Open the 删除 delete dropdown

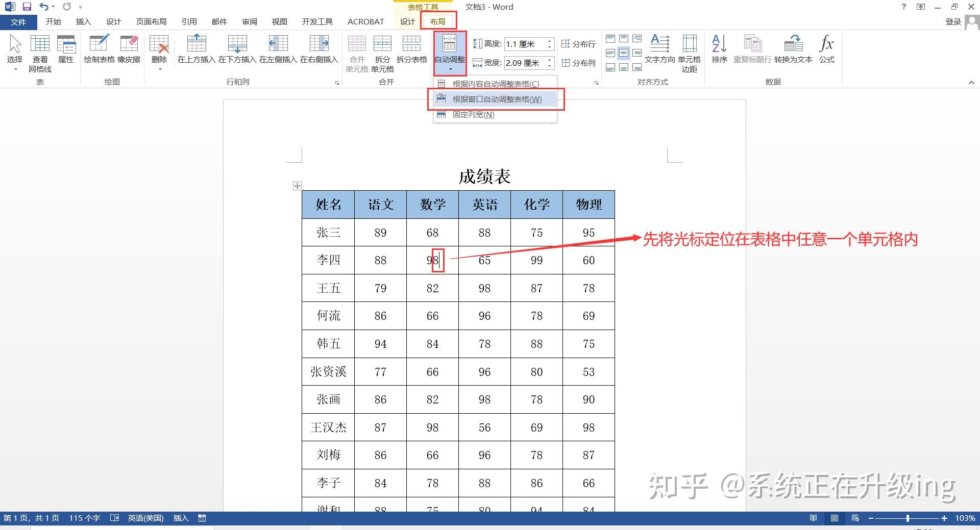(159, 53)
